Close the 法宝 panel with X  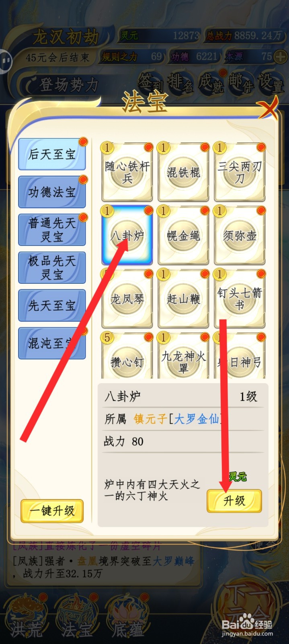pos(268,107)
